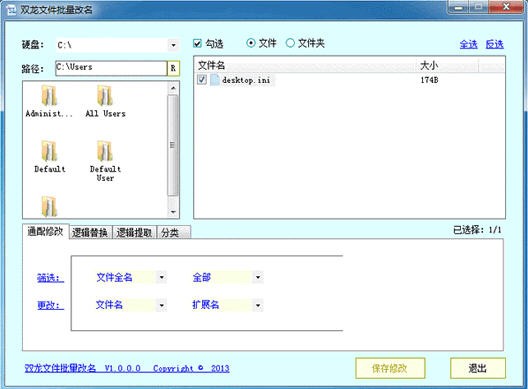Open the 硬盘 drive dropdown
Image resolution: width=528 pixels, height=389 pixels.
[173, 45]
